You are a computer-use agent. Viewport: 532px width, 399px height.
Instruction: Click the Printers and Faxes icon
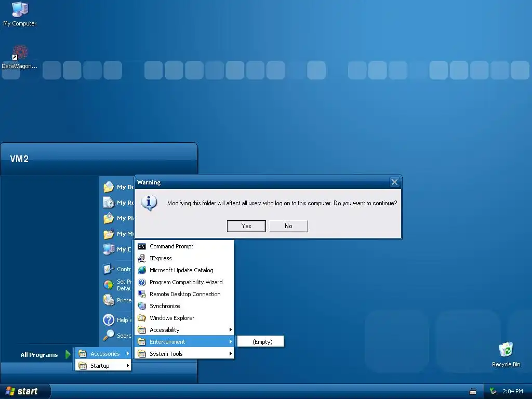coord(109,300)
